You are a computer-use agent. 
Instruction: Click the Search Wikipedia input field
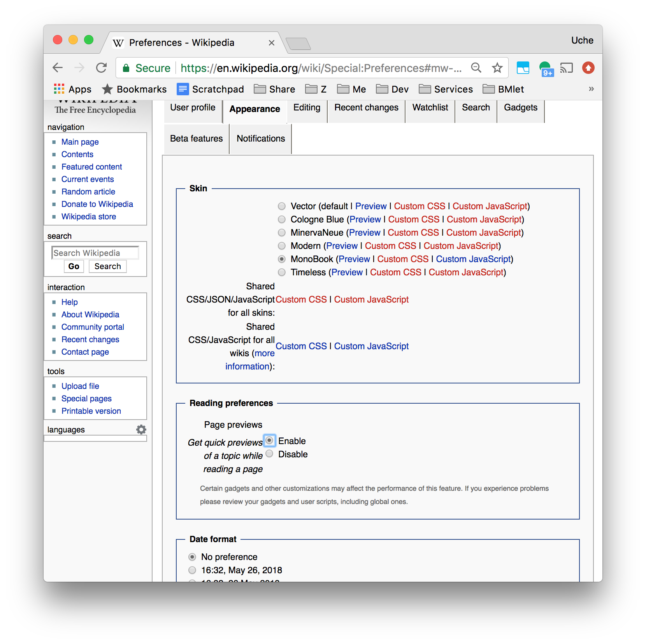95,253
